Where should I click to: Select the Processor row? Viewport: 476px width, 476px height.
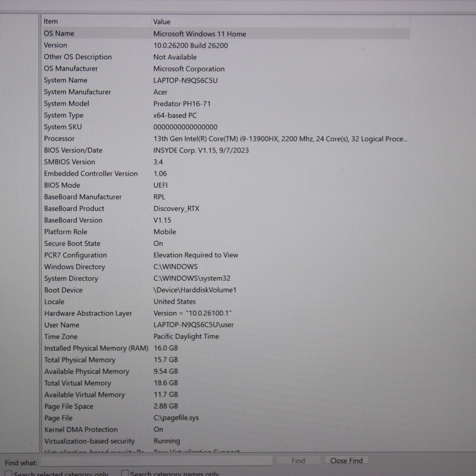pyautogui.click(x=59, y=139)
